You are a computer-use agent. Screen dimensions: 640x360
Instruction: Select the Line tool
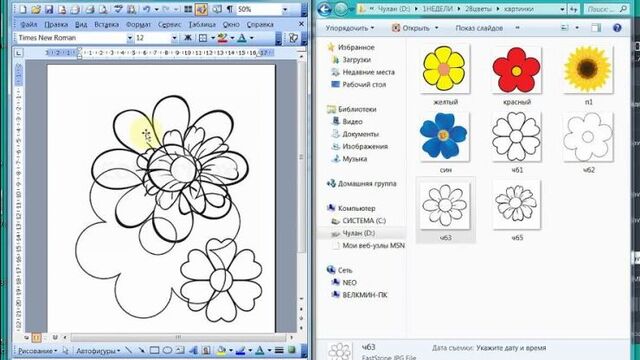[x=129, y=351]
